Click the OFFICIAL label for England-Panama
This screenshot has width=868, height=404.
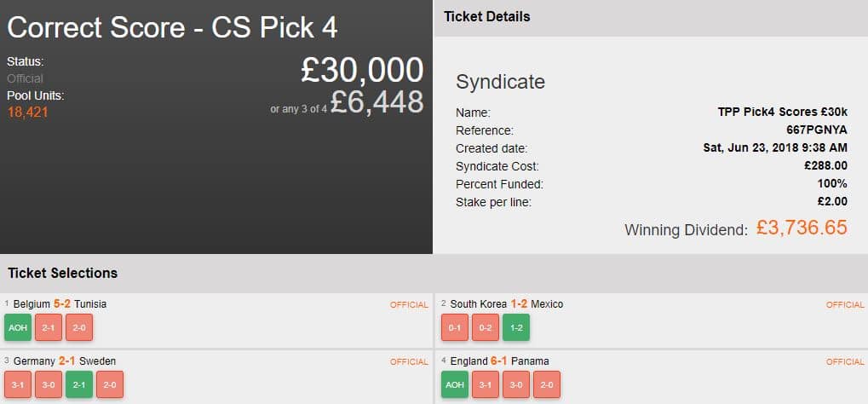845,361
